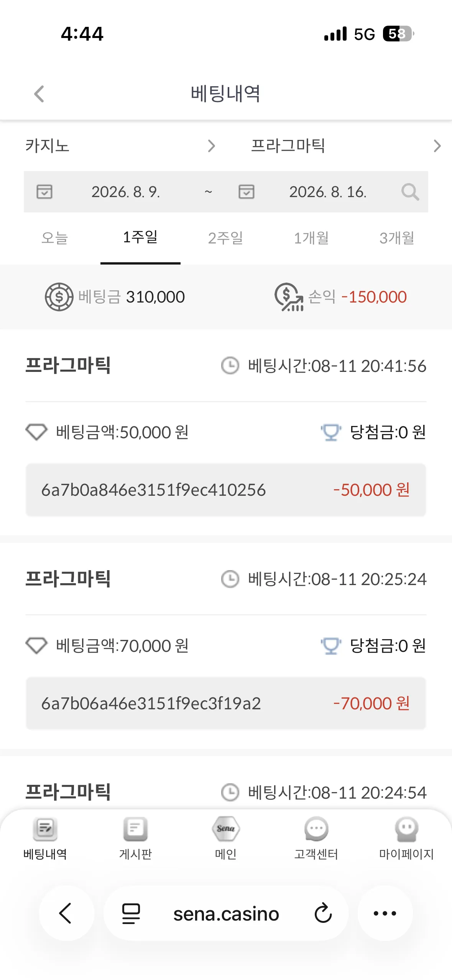This screenshot has height=980, width=452.
Task: Expand the 카지노 category selector
Action: point(120,146)
